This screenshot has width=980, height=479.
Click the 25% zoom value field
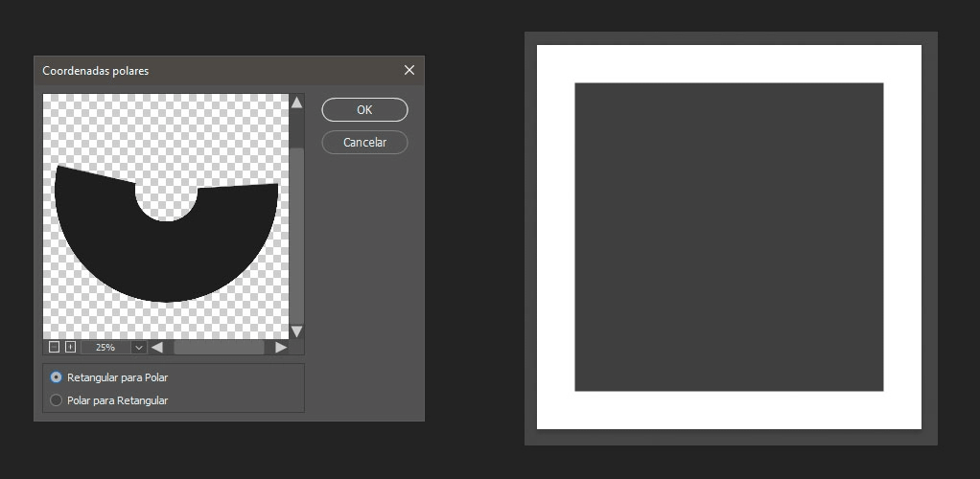[x=105, y=347]
